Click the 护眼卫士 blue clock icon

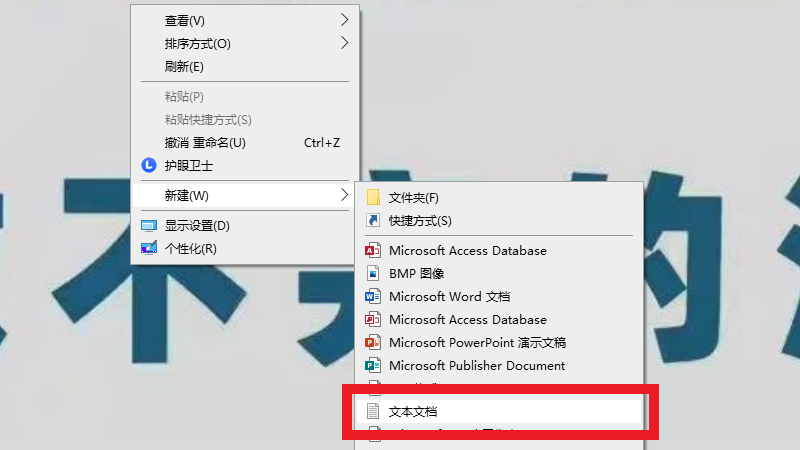[x=149, y=165]
